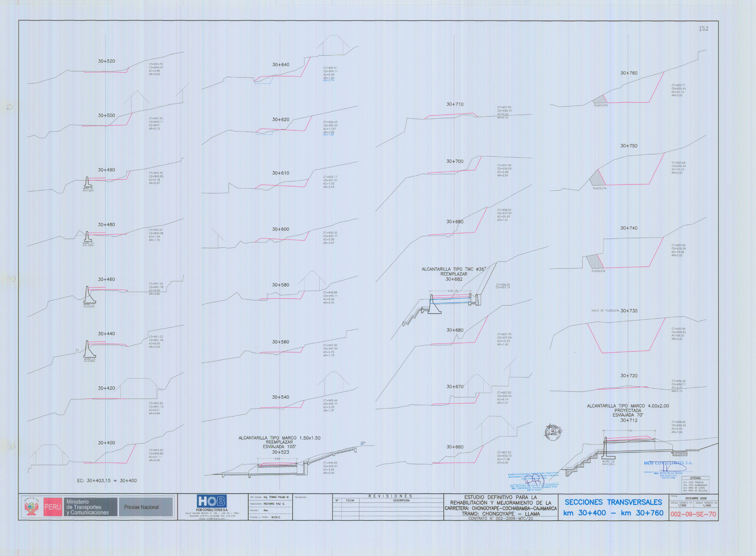Click the INICIO DE PLAZOLETA 30+730 label

614,311
